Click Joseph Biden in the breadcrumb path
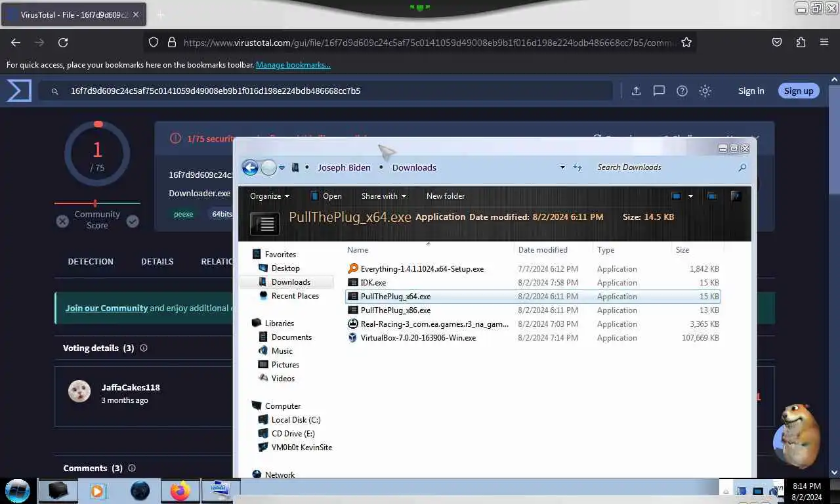Screen dimensions: 840x504 [345, 167]
